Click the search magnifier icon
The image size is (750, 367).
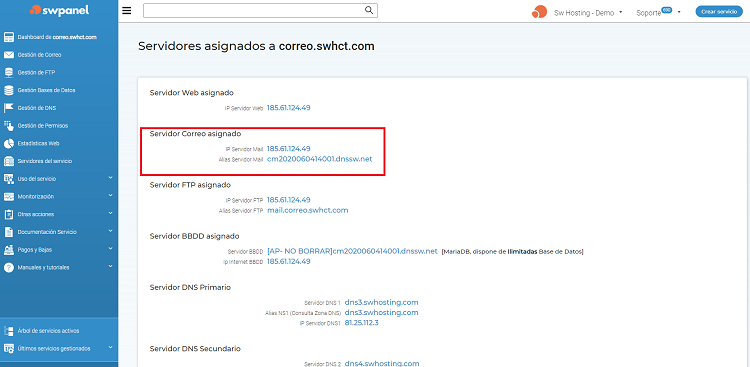(369, 10)
